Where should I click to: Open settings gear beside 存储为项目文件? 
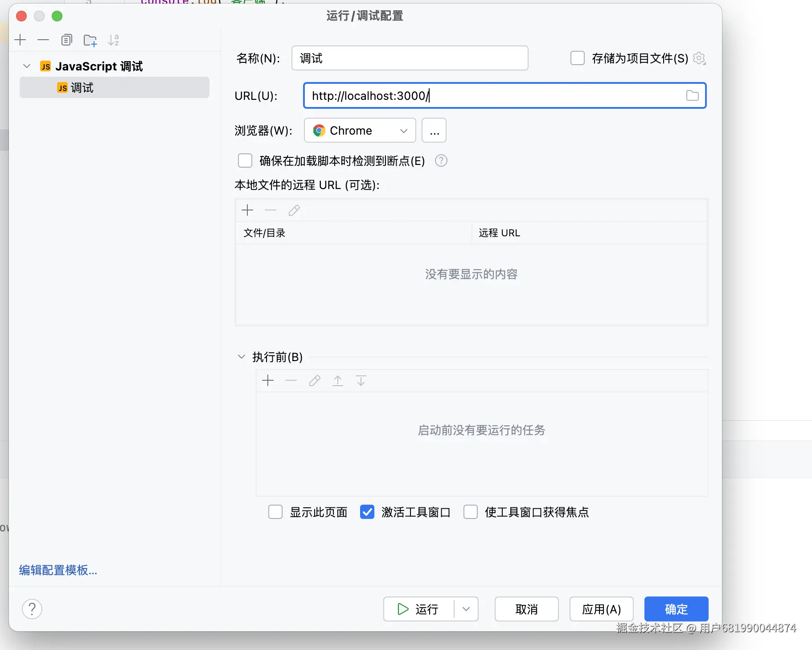[699, 58]
